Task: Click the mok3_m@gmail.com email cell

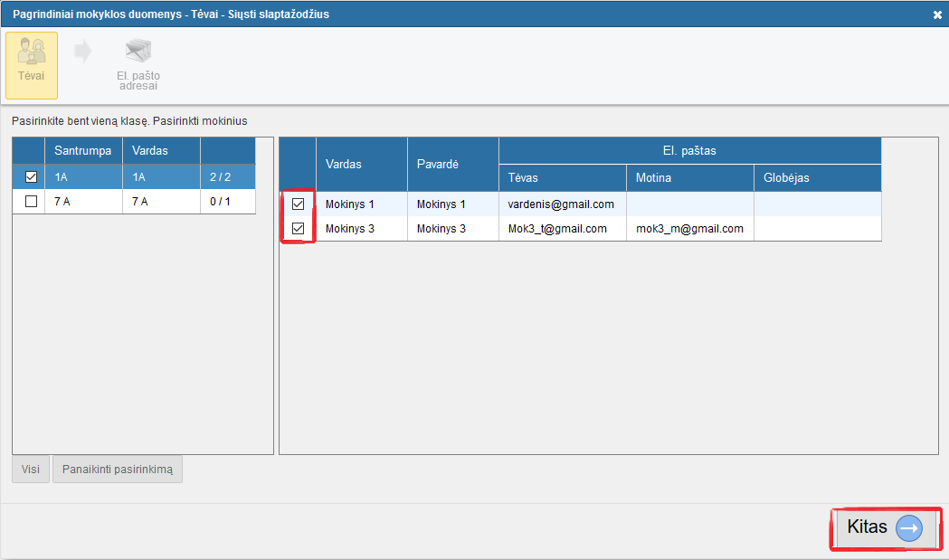Action: (x=690, y=228)
